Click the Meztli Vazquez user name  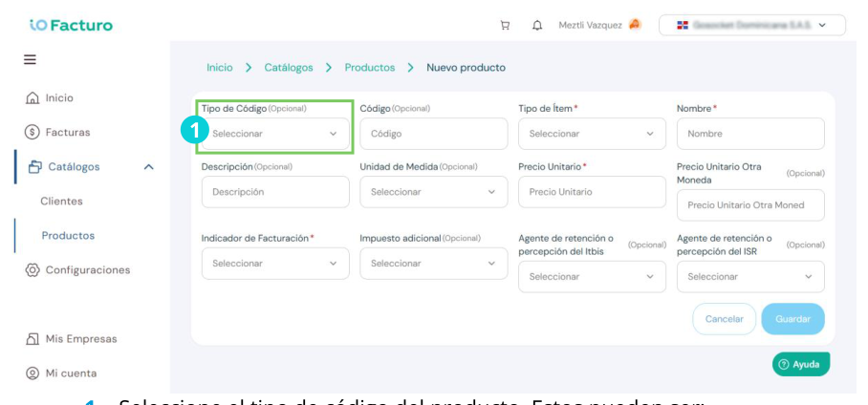590,26
